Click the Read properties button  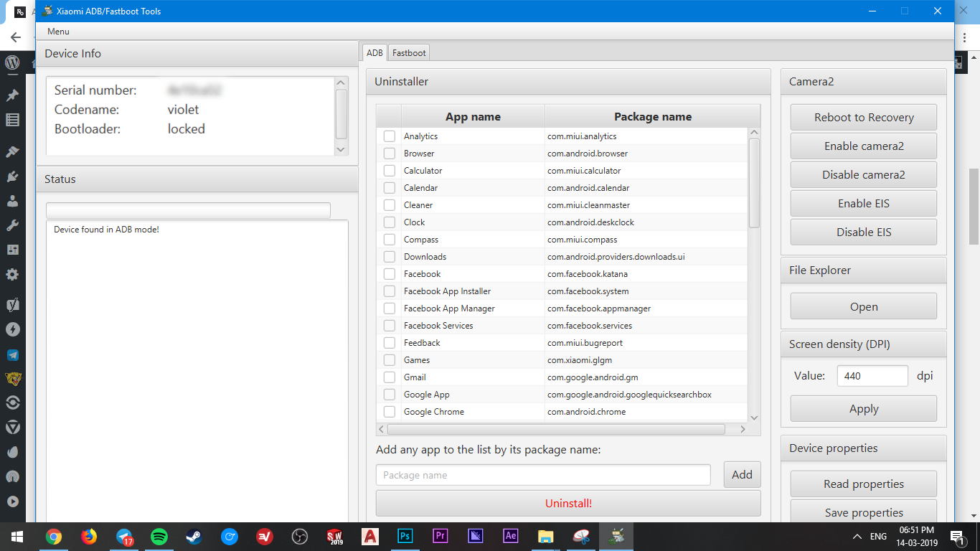point(864,484)
